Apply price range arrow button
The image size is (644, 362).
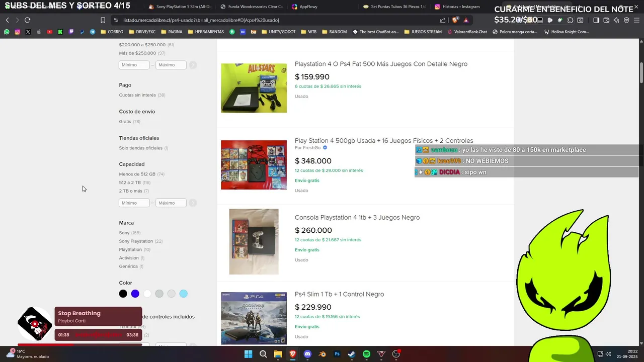(193, 65)
